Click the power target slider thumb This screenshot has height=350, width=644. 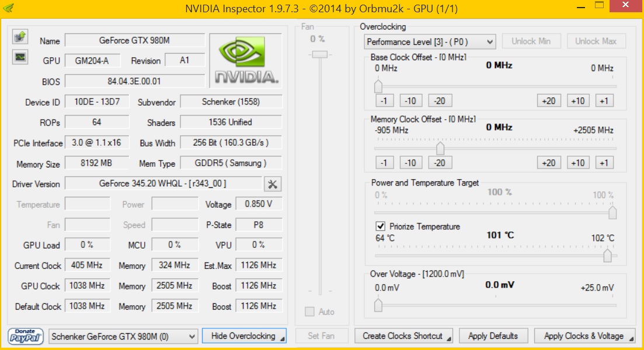pos(612,212)
